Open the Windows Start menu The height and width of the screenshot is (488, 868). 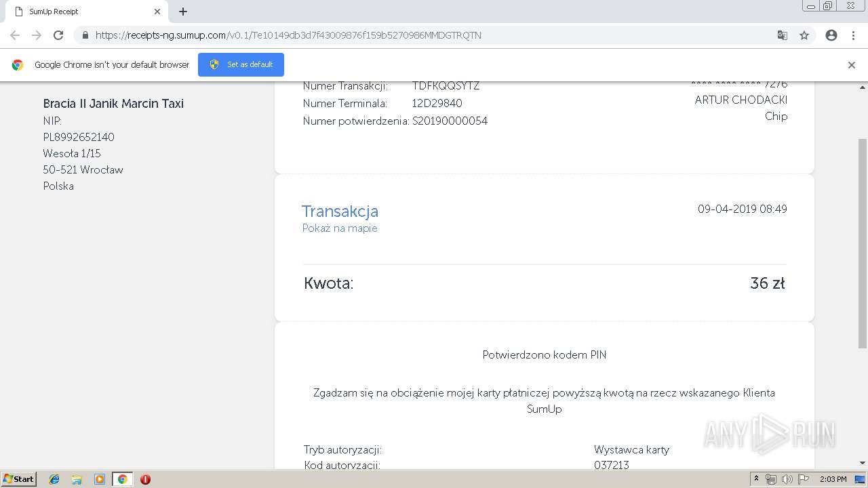(x=18, y=479)
